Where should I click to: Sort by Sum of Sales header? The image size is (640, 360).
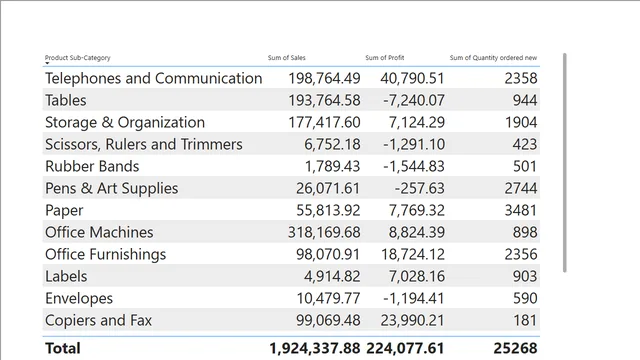coord(287,58)
